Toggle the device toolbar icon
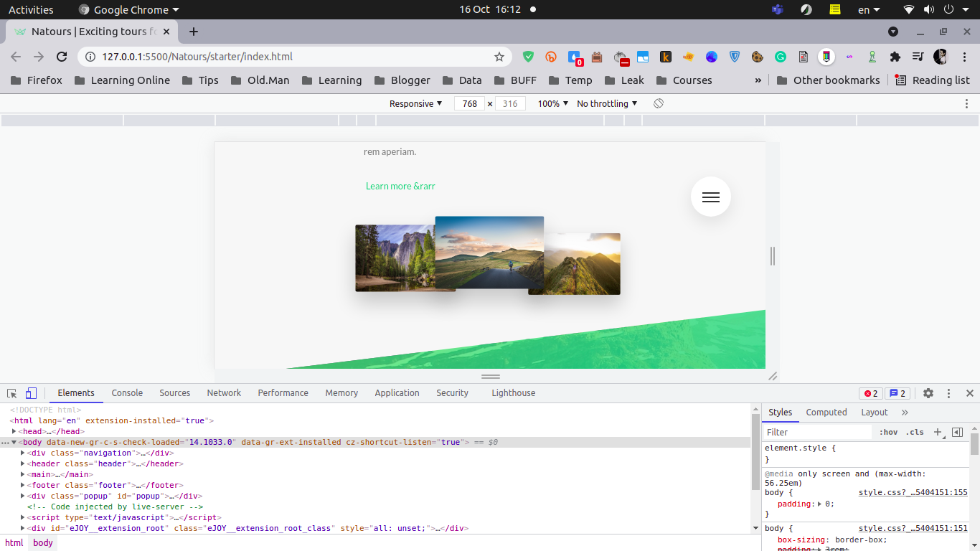The image size is (980, 551). (x=31, y=393)
